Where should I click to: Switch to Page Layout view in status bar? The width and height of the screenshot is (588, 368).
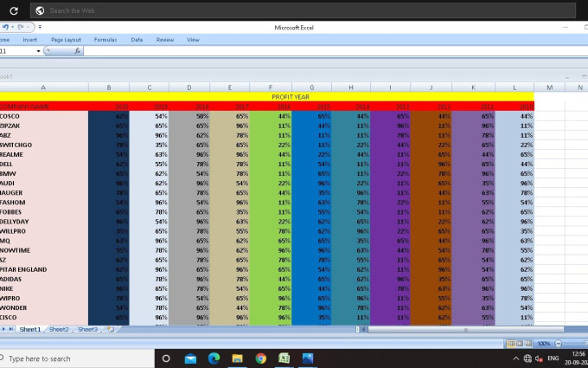520,344
